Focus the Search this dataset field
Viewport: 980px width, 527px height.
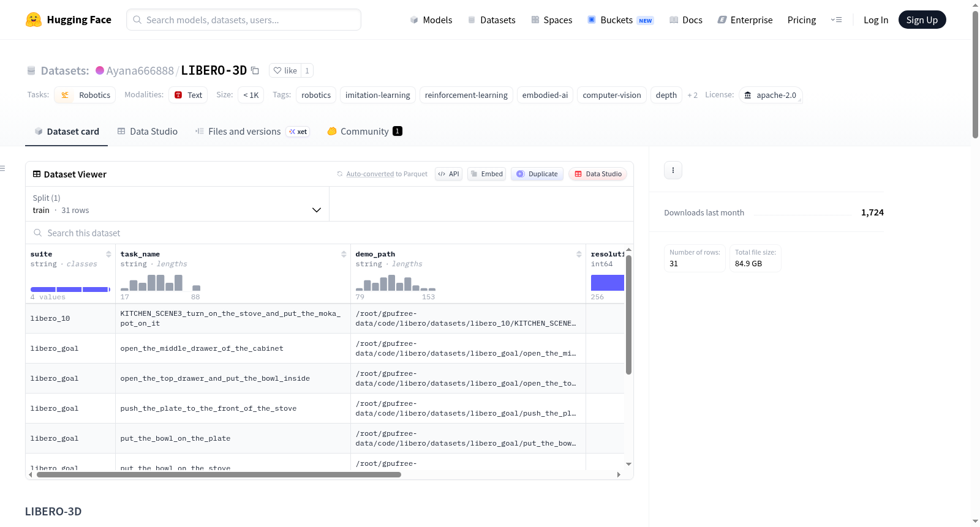[x=330, y=233]
